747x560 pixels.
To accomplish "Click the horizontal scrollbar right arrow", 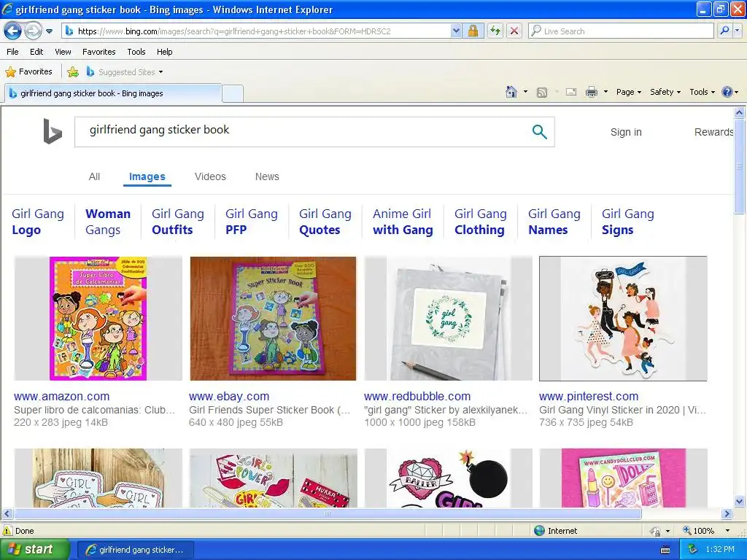I will tap(727, 514).
